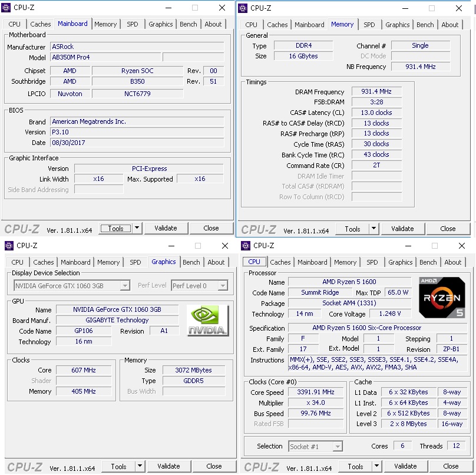Screen dimensions: 476x475
Task: Close the Graphics CPU-Z window via X
Action: [225, 245]
